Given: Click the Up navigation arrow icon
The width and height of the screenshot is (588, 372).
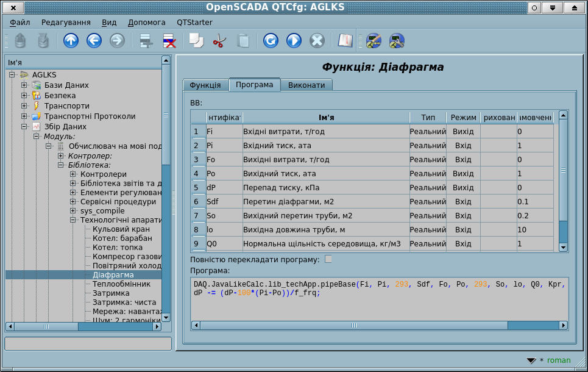Looking at the screenshot, I should 71,41.
